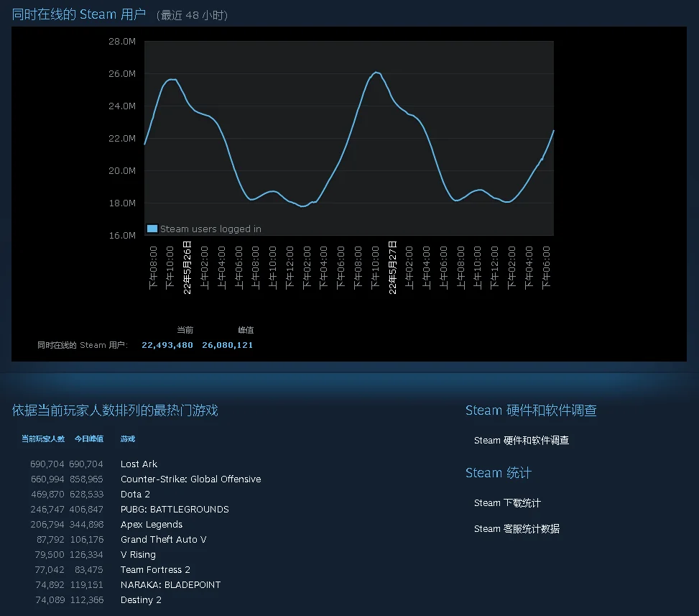Click the 20.0M y-axis label
Viewport: 699px width, 616px height.
122,171
